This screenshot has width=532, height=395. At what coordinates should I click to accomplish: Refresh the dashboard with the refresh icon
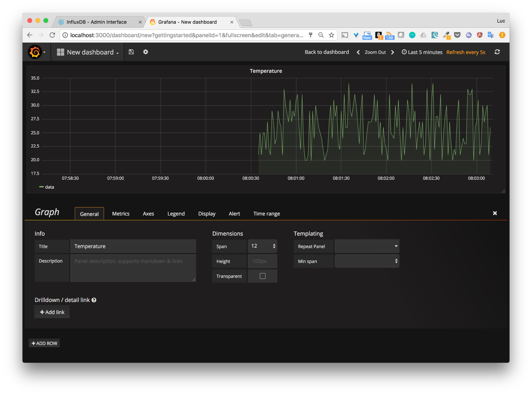[497, 52]
